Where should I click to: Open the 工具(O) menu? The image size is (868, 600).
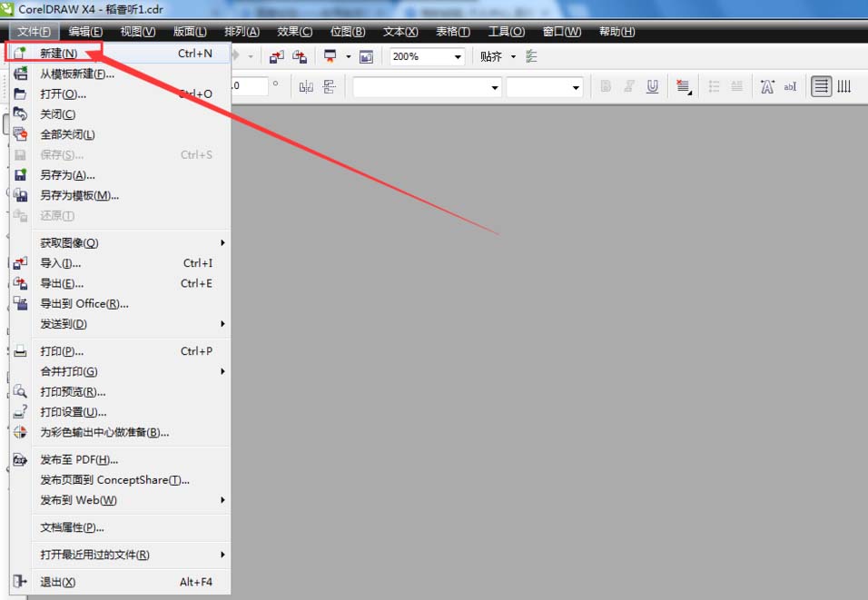[x=506, y=32]
